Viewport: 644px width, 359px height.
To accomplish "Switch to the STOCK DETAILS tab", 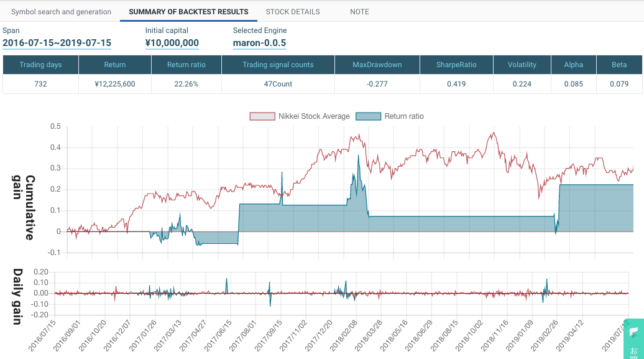I will pyautogui.click(x=292, y=11).
